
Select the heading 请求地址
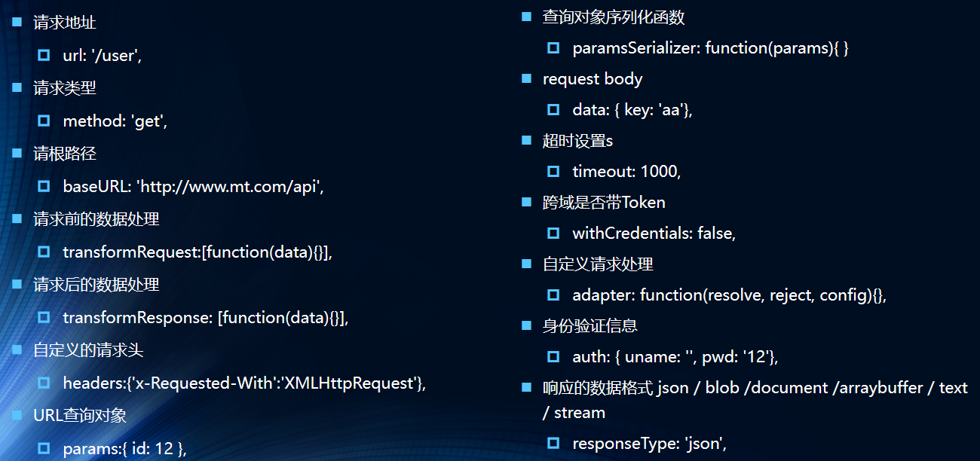pyautogui.click(x=65, y=23)
